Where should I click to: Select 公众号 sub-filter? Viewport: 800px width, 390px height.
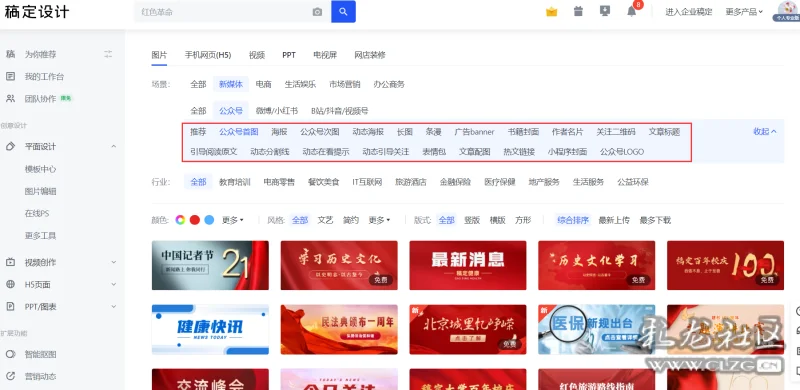[x=231, y=110]
